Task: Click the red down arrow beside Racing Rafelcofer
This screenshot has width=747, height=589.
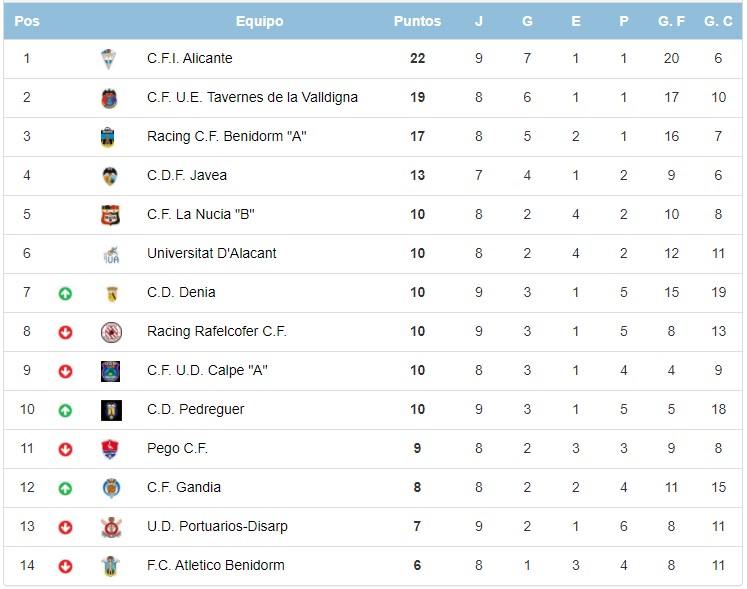Action: (65, 332)
